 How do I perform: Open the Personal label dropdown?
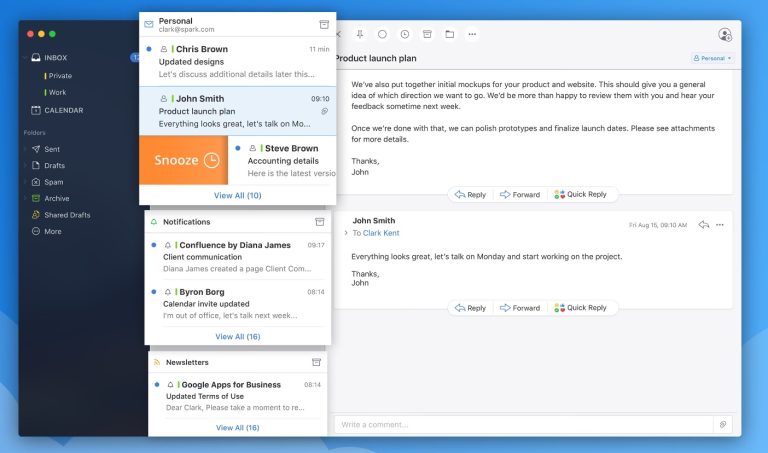713,58
